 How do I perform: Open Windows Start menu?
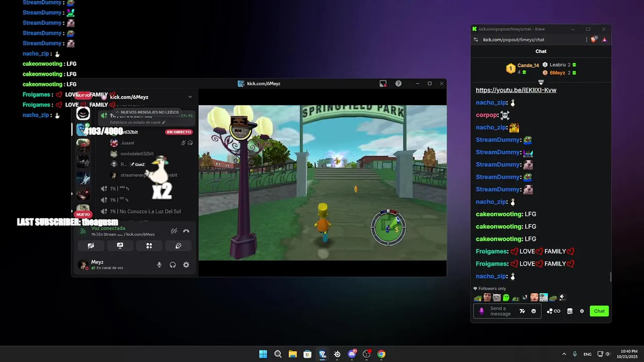(263, 354)
